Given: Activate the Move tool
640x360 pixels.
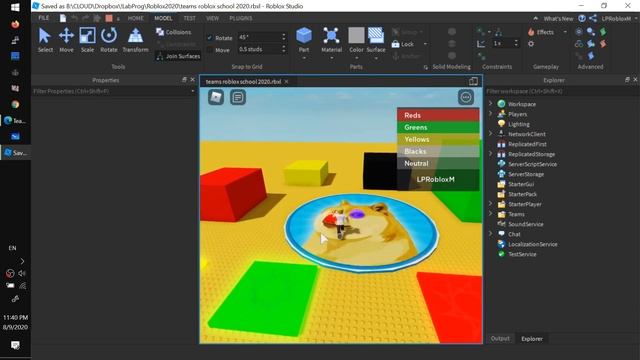Looking at the screenshot, I should (66, 40).
